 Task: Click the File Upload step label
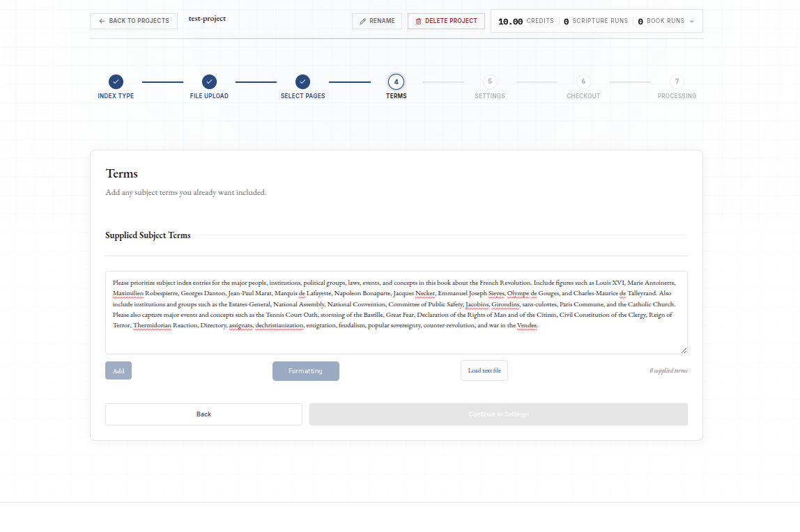[x=209, y=96]
